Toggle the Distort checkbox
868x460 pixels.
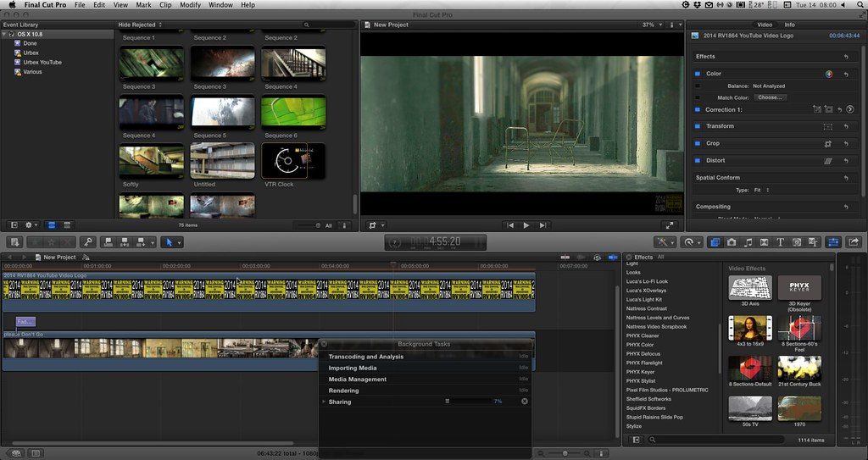[x=698, y=160]
